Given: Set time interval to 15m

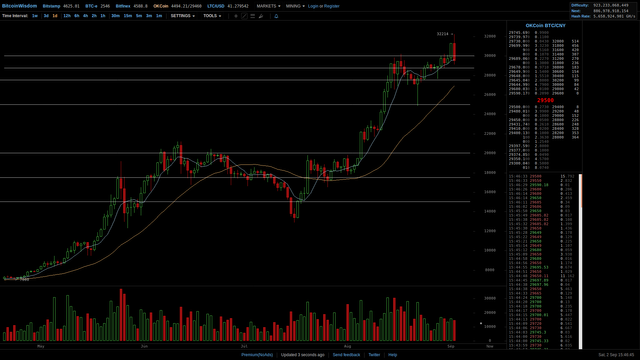Looking at the screenshot, I should [x=128, y=16].
